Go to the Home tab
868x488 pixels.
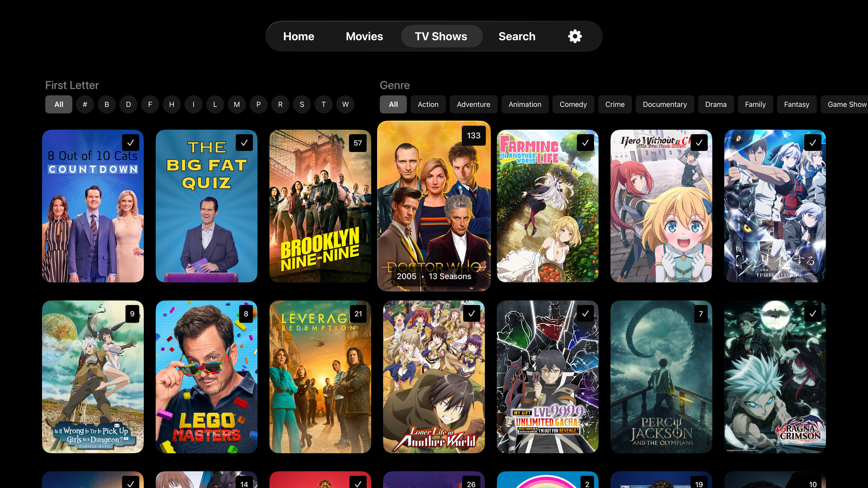298,36
